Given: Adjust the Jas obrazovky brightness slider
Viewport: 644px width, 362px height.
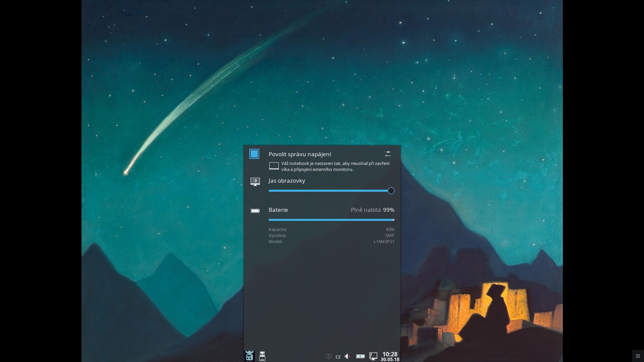Looking at the screenshot, I should [x=331, y=191].
